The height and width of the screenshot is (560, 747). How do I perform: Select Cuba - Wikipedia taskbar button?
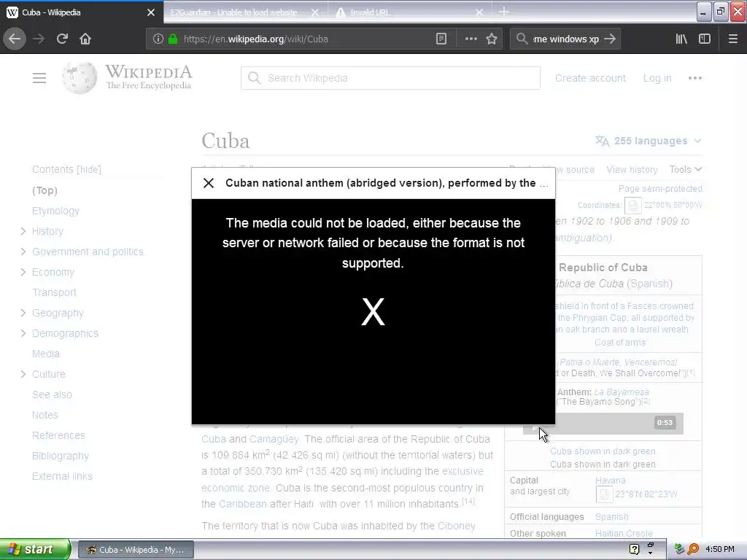[136, 550]
